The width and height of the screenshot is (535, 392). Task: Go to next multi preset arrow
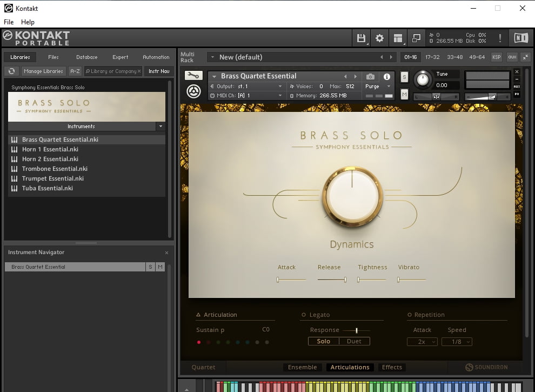[391, 57]
